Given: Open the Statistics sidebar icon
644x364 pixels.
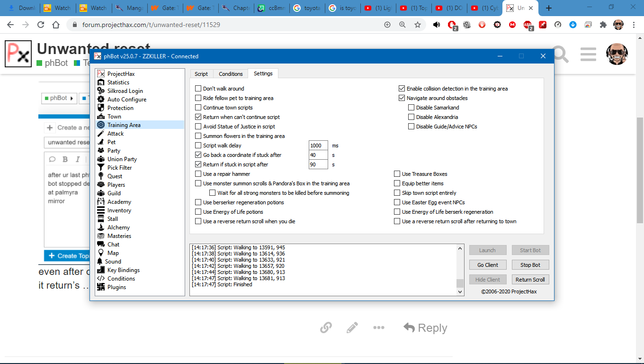Looking at the screenshot, I should (x=100, y=82).
